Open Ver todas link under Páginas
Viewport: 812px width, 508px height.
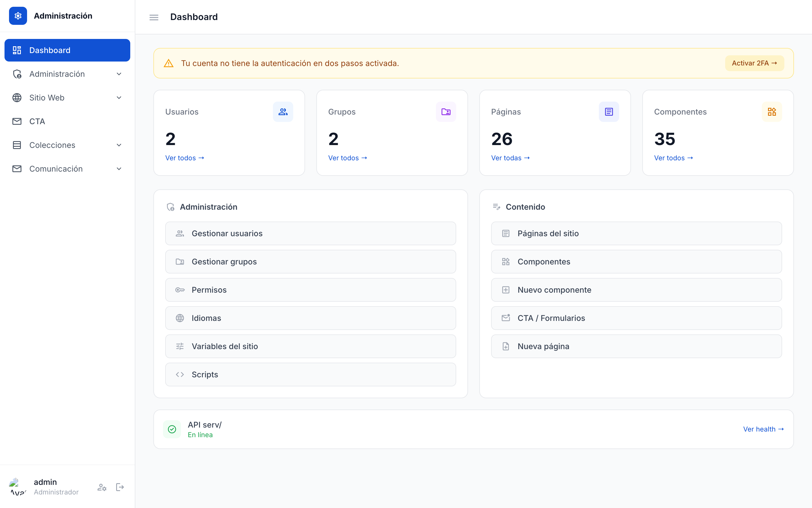(510, 158)
